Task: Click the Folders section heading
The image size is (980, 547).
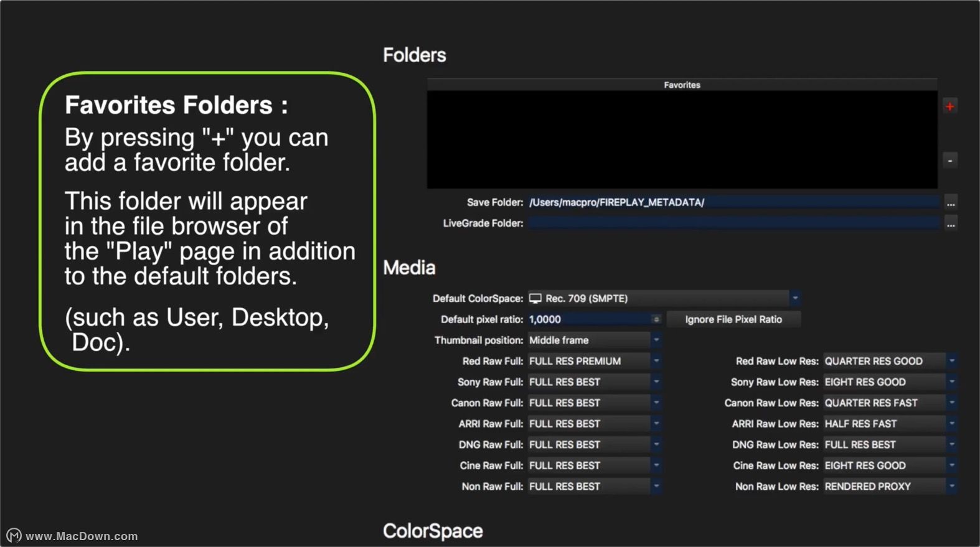Action: click(415, 55)
